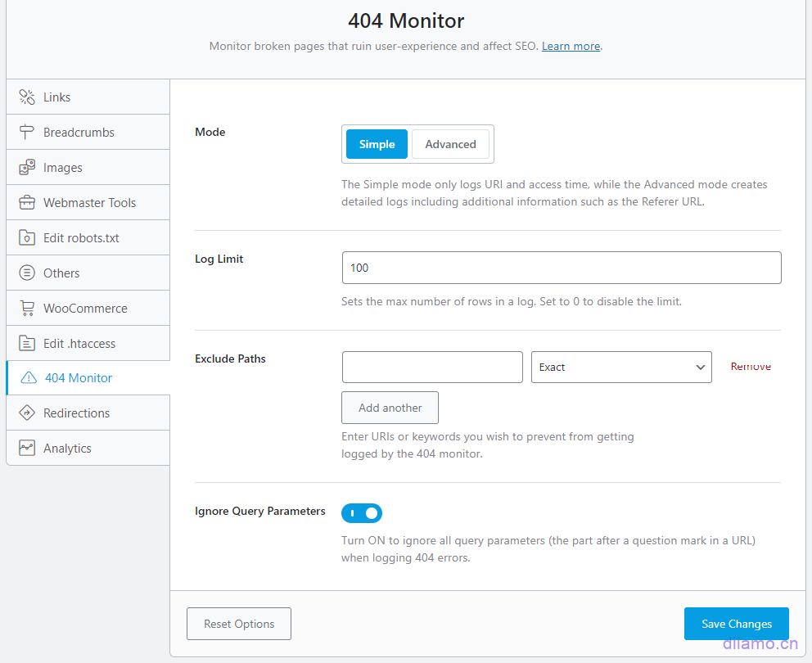Viewport: 812px width, 663px height.
Task: Click the Redirections diamond arrow icon
Action: click(x=27, y=413)
